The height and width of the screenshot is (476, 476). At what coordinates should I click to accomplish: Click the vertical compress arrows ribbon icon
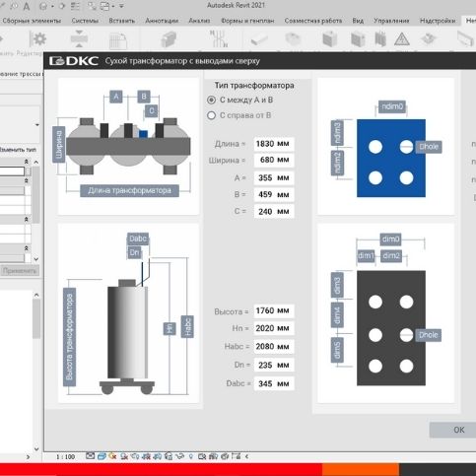79,39
